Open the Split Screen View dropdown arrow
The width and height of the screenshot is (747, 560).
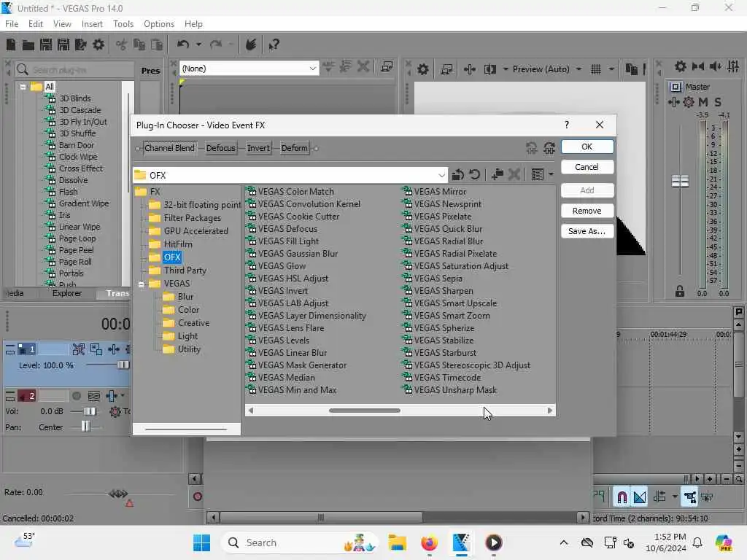(505, 69)
